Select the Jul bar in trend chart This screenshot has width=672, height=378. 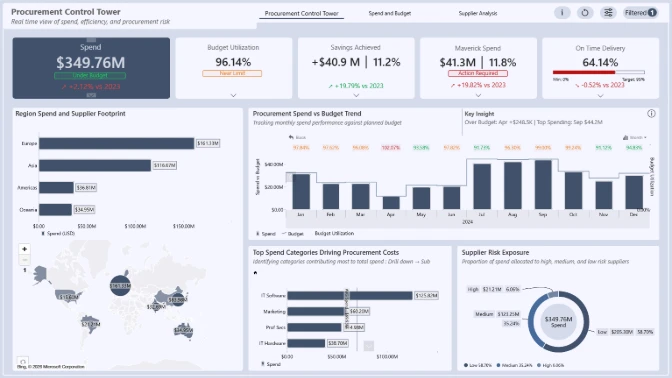[x=482, y=186]
